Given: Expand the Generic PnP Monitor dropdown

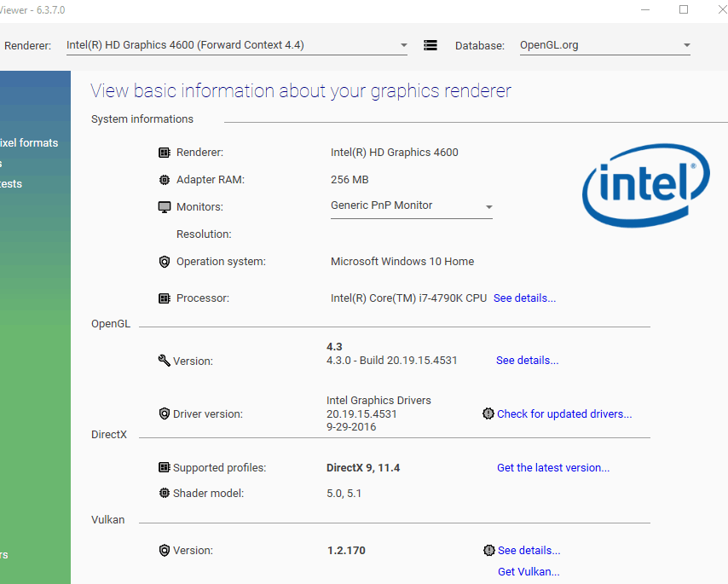Looking at the screenshot, I should click(x=412, y=206).
